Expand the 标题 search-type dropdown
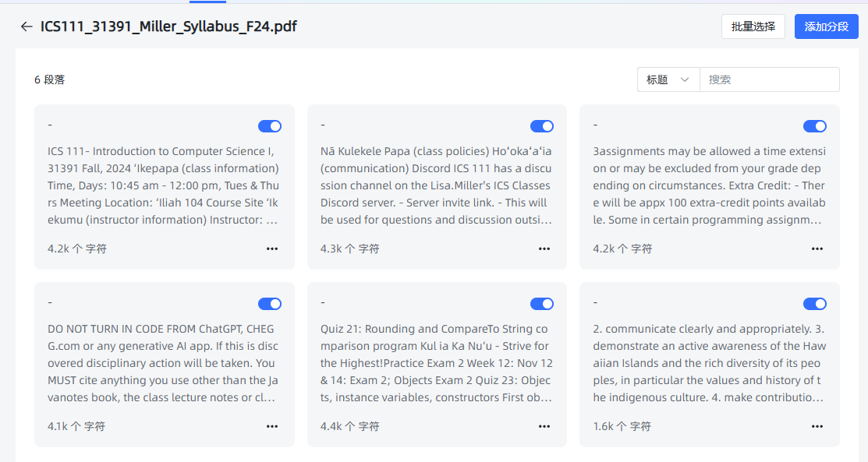868x462 pixels. pyautogui.click(x=668, y=79)
